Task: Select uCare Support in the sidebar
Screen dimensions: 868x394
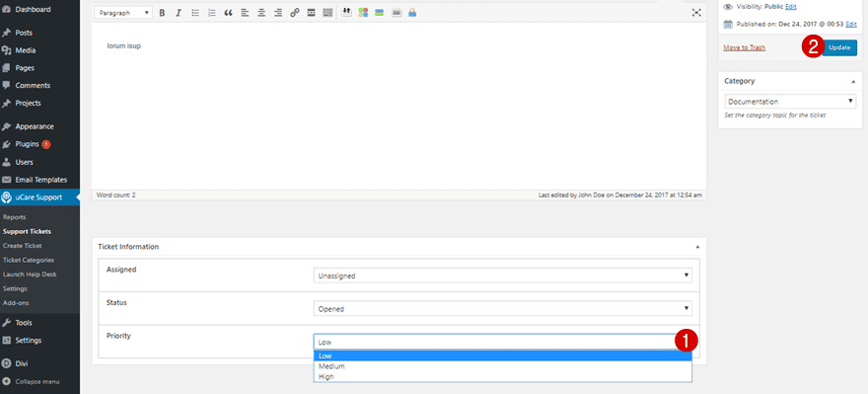Action: [x=39, y=197]
